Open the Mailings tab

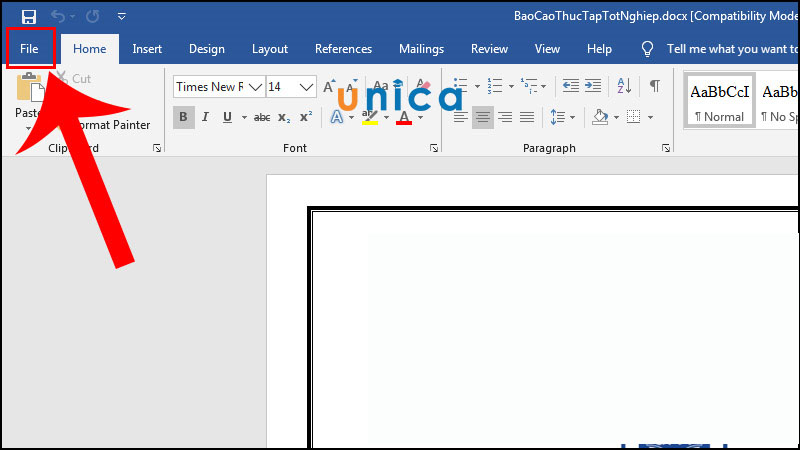[x=421, y=49]
